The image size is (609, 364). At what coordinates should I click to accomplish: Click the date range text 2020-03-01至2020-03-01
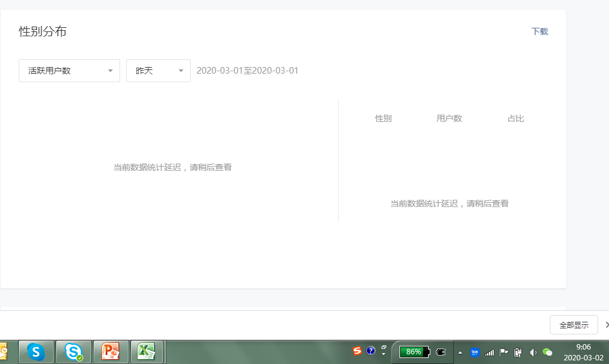pyautogui.click(x=247, y=71)
